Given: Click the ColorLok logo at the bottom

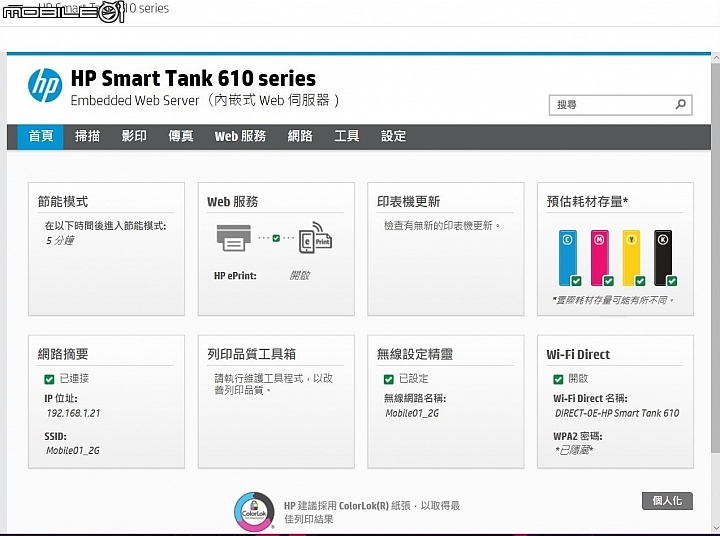Looking at the screenshot, I should click(254, 512).
